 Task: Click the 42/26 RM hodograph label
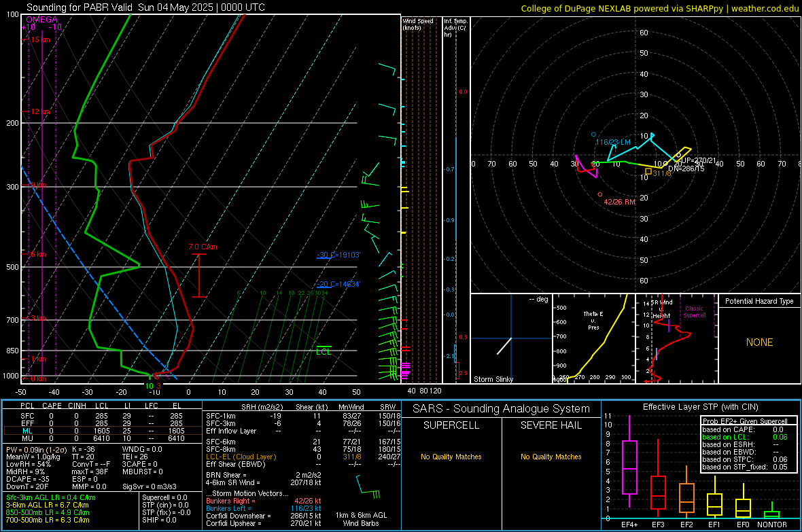[619, 202]
